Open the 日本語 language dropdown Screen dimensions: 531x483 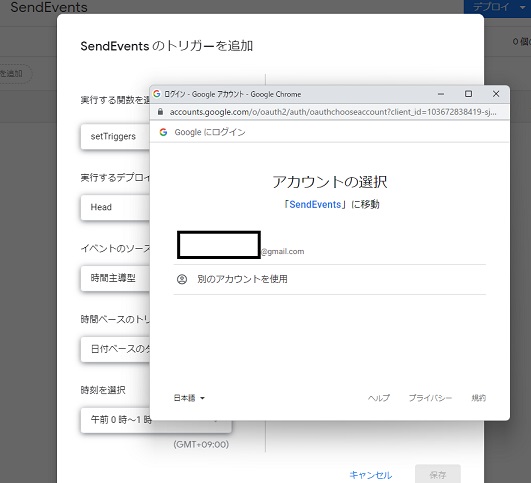(189, 398)
